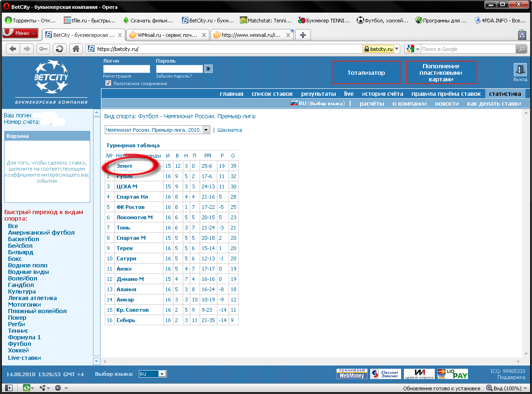This screenshot has width=532, height=394.
Task: Open Opera Link sync icon in status bar
Action: coord(27,388)
